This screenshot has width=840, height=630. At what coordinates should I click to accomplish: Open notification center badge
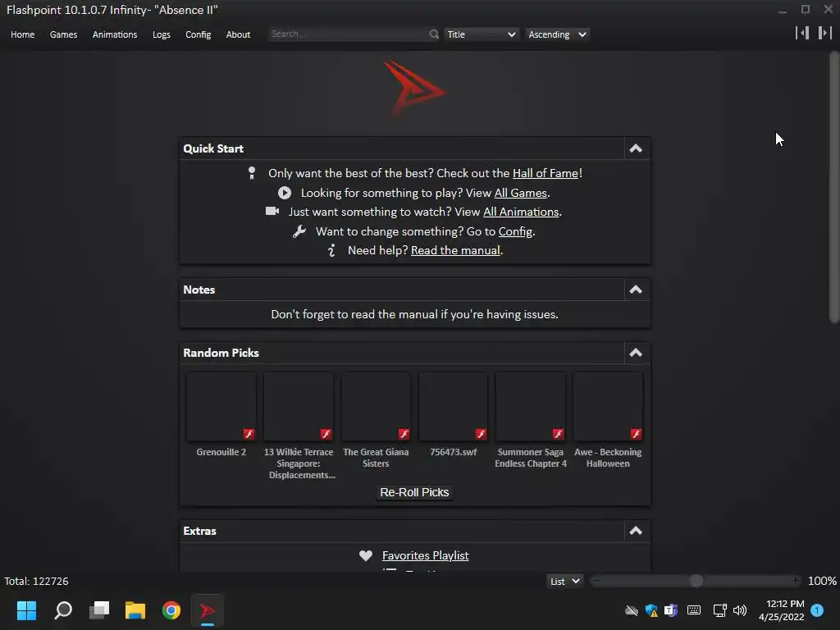coord(817,610)
